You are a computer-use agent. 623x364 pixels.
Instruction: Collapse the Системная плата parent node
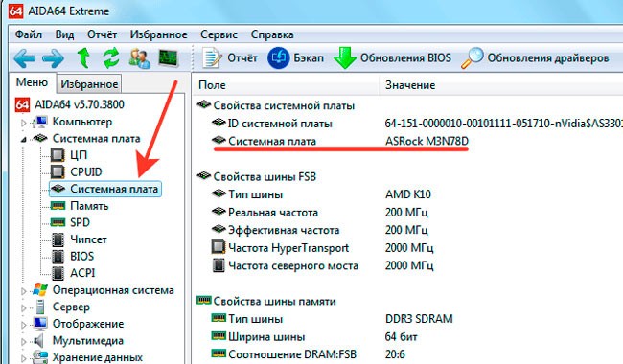pyautogui.click(x=23, y=139)
